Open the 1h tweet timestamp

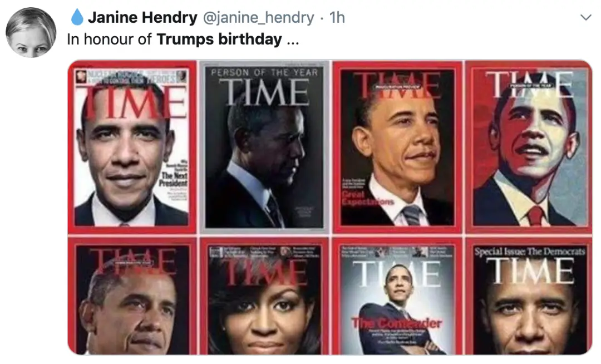337,17
